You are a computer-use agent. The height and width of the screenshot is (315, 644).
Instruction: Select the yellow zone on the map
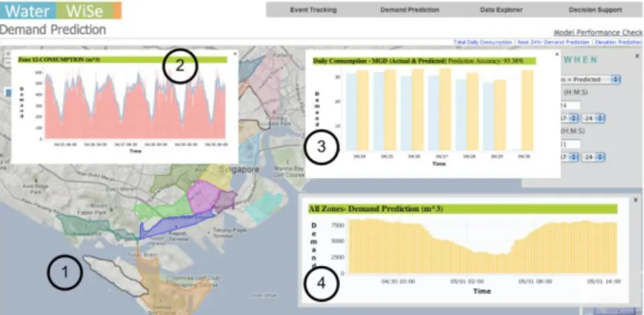217,176
